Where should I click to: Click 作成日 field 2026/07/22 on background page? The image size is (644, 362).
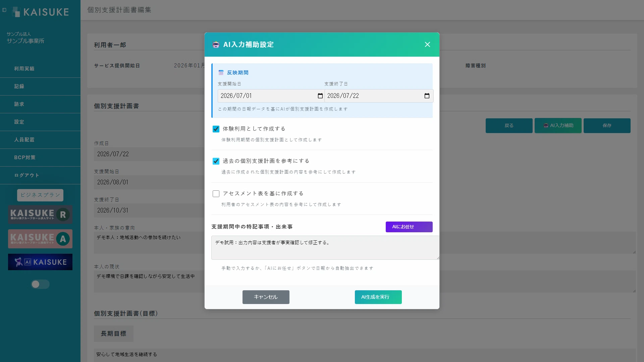(x=149, y=154)
